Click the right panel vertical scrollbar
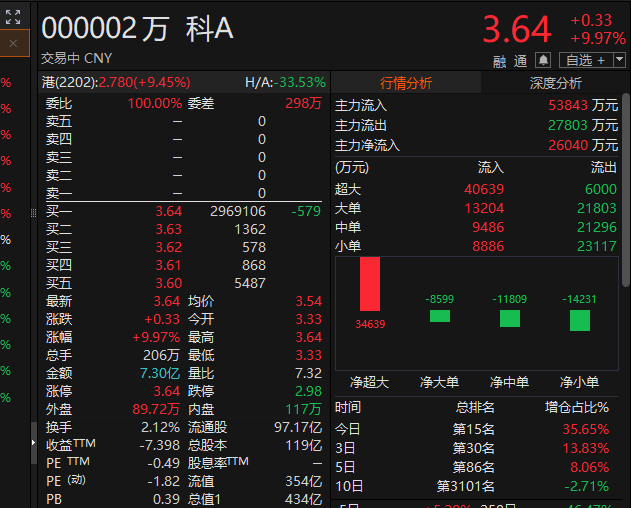Image resolution: width=631 pixels, height=508 pixels. (x=626, y=190)
